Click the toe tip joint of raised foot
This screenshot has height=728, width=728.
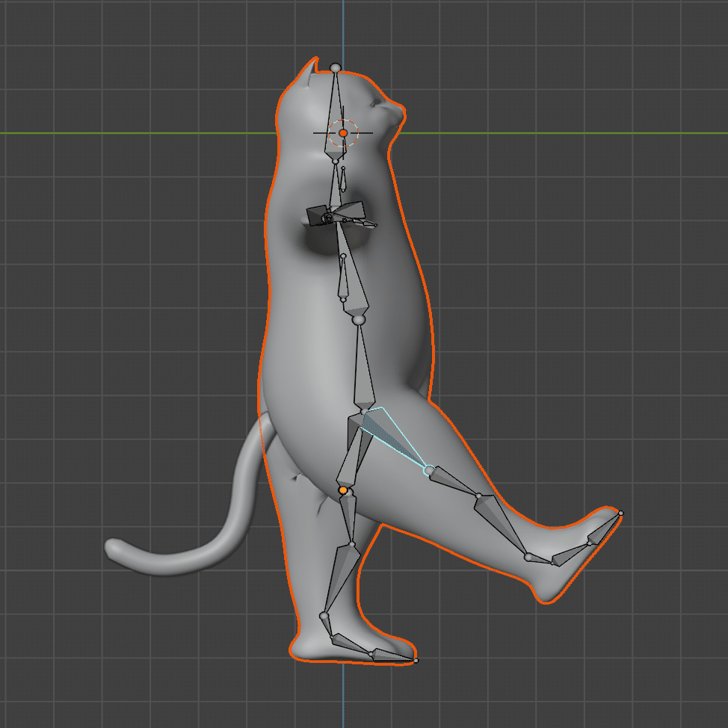tap(621, 513)
